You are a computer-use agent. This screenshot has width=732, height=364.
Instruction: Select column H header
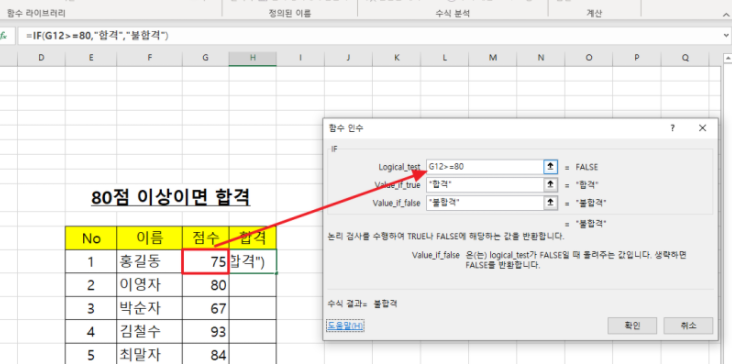click(x=253, y=58)
